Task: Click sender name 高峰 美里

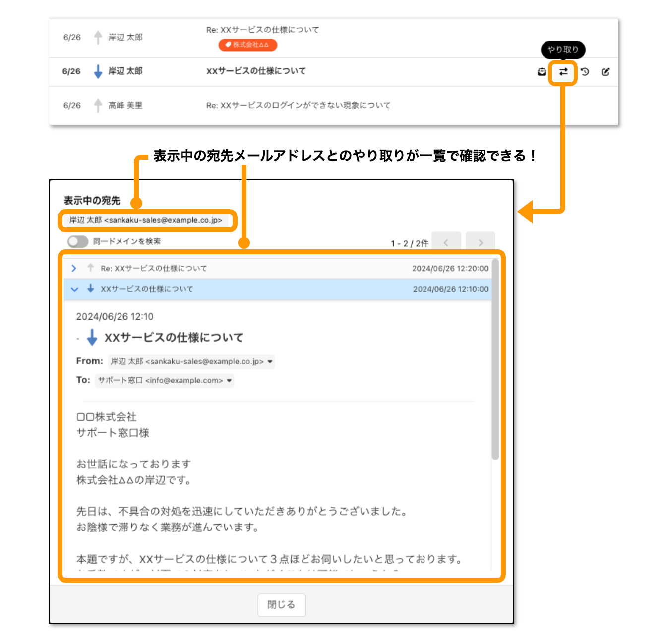Action: tap(125, 105)
